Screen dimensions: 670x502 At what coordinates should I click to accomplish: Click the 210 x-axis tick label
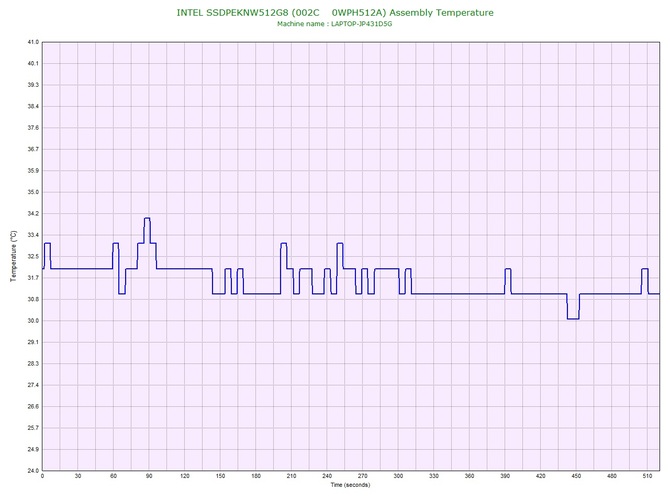point(291,476)
